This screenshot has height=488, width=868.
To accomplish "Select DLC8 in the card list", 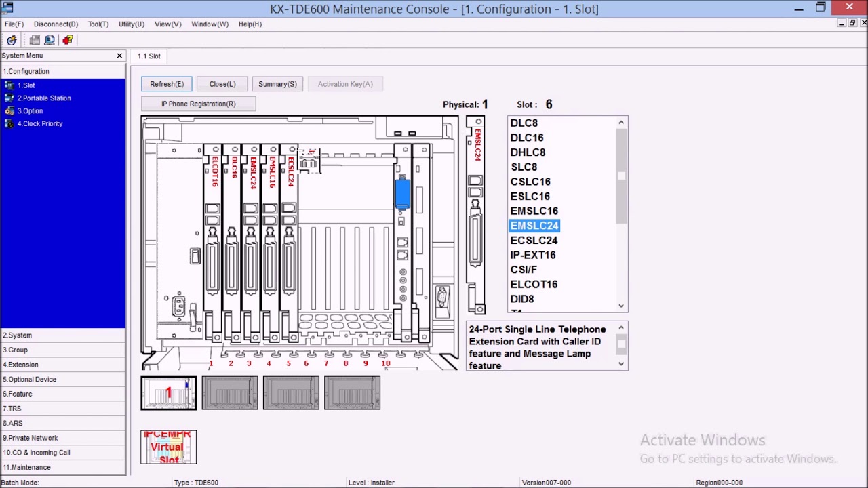I will pyautogui.click(x=524, y=123).
